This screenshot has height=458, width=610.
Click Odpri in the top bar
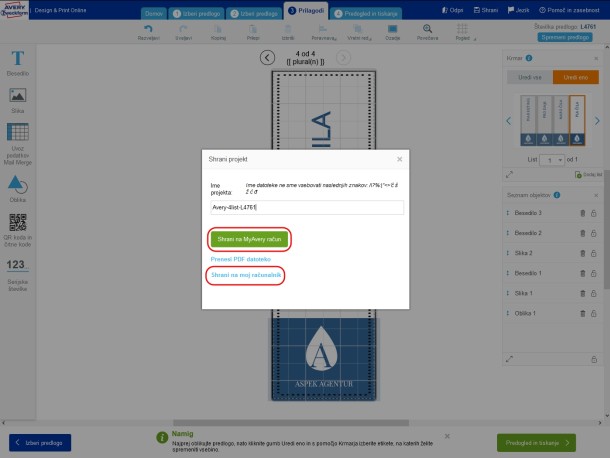[x=452, y=10]
